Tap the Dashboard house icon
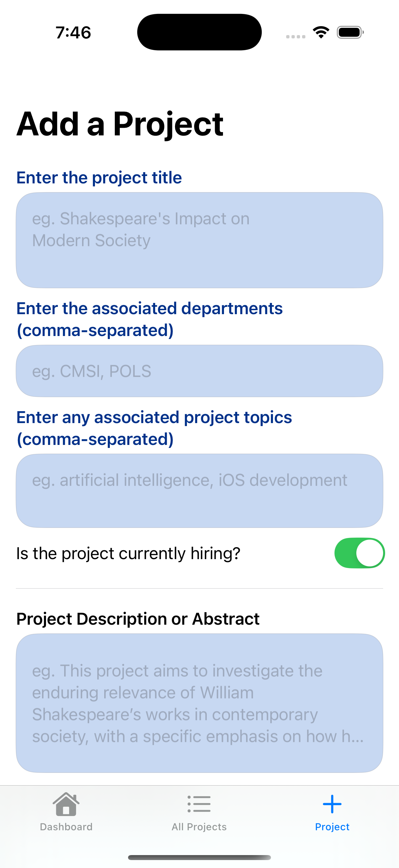This screenshot has height=868, width=399. [66, 804]
